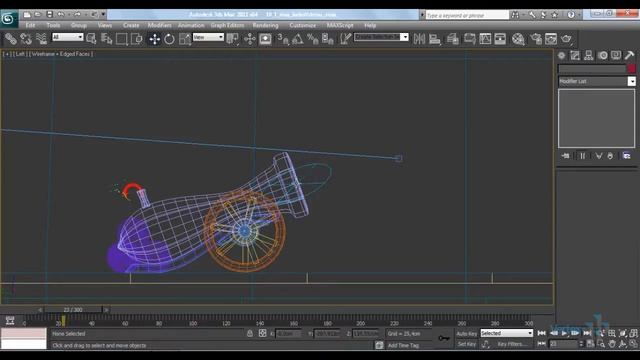This screenshot has height=360, width=640.
Task: Click Select and Manipulate tool
Action: tap(249, 39)
